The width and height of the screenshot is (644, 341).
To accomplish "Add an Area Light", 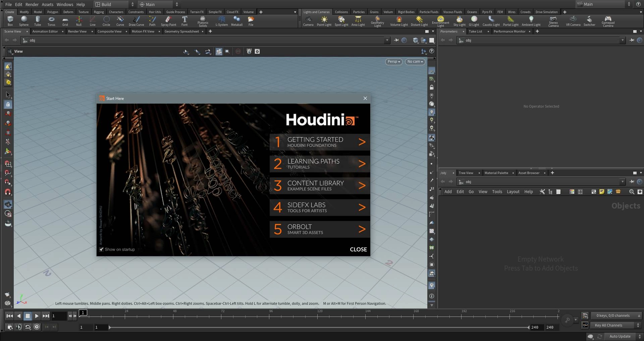I will click(x=358, y=21).
